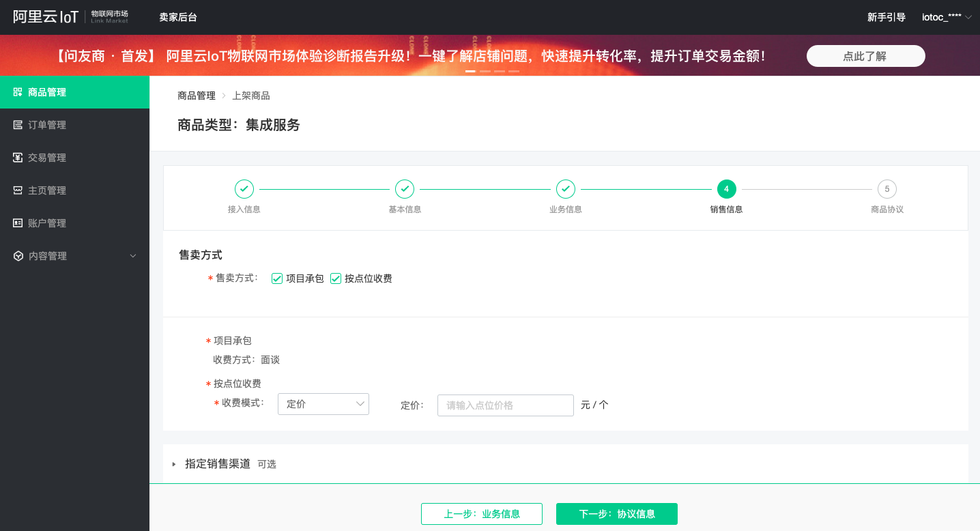Expand the 指定销售渠道 section triangle
This screenshot has height=531, width=980.
coord(174,464)
